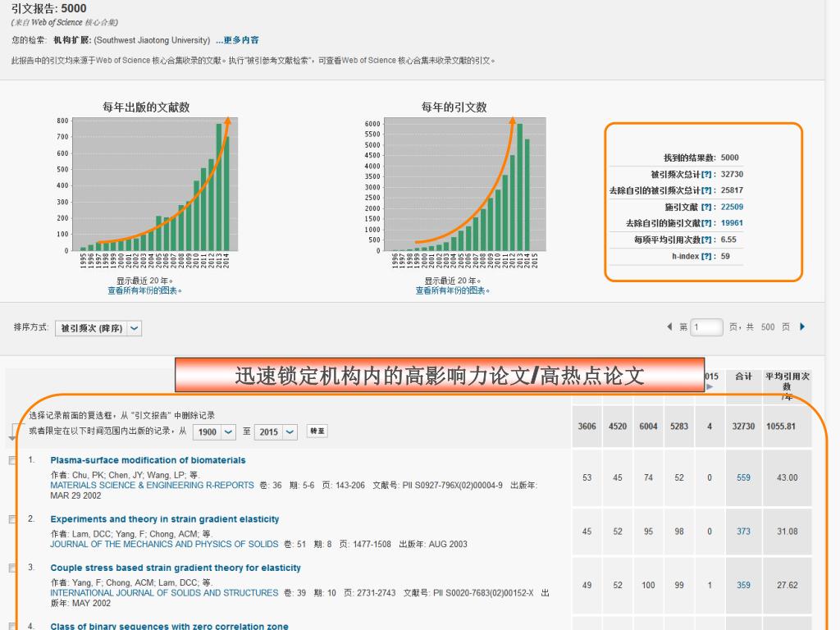Click authors line Lam, DCC; Yang, F; Chong, ACM
Image resolution: width=840 pixels, height=630 pixels.
point(132,534)
